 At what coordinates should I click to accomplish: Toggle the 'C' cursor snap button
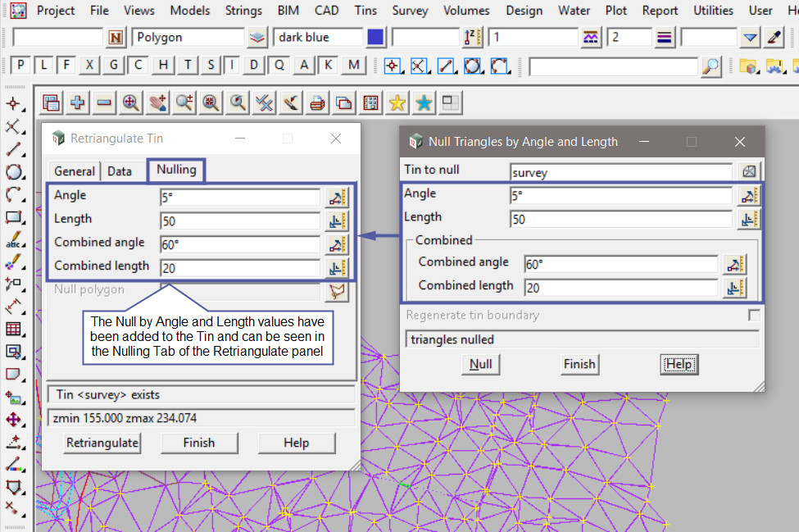pos(138,66)
